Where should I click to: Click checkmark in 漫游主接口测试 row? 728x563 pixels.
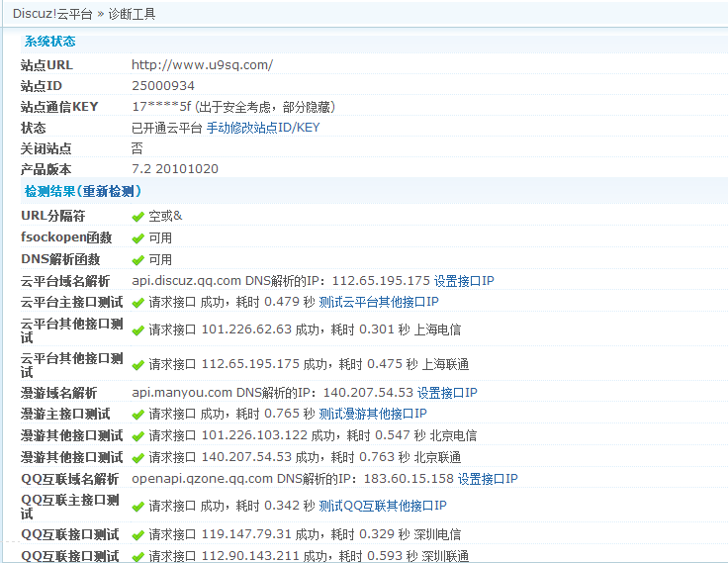point(137,415)
